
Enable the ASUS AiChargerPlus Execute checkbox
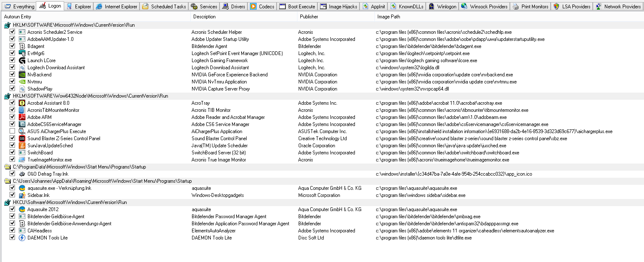click(x=12, y=131)
